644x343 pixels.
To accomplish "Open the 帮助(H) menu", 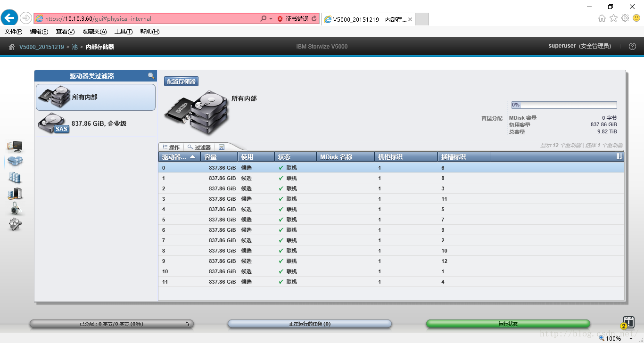I will tap(149, 32).
